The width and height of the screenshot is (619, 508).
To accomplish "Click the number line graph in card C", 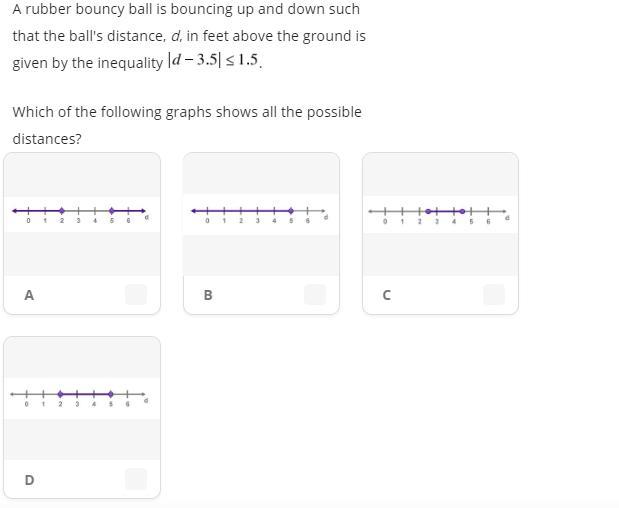I will [440, 213].
